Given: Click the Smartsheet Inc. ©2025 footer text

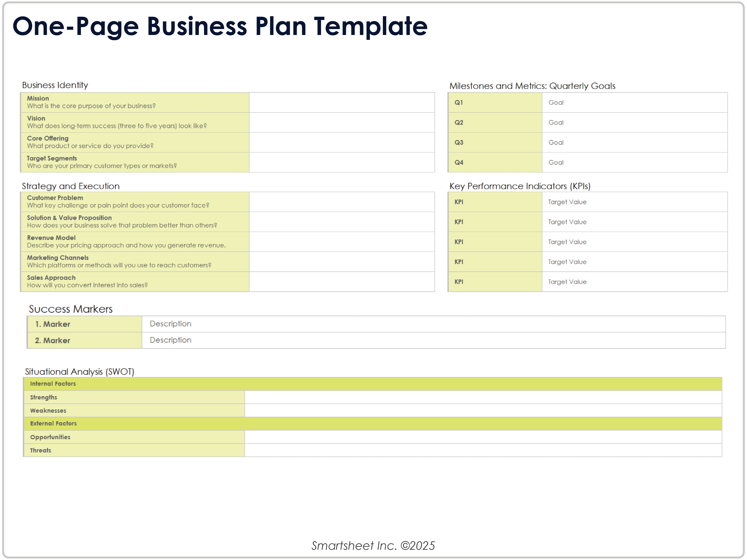Looking at the screenshot, I should tap(373, 546).
